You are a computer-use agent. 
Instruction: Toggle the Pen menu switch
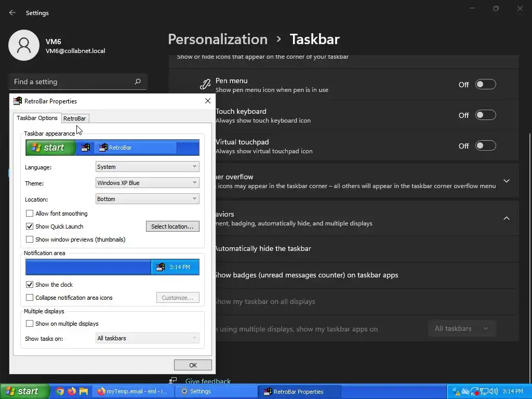tap(486, 85)
